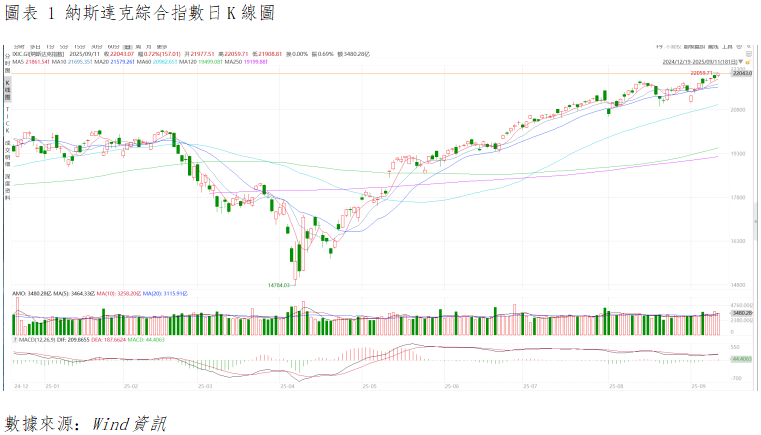761x435 pixels.
Task: Select the K线图 side tab
Action: coord(7,90)
